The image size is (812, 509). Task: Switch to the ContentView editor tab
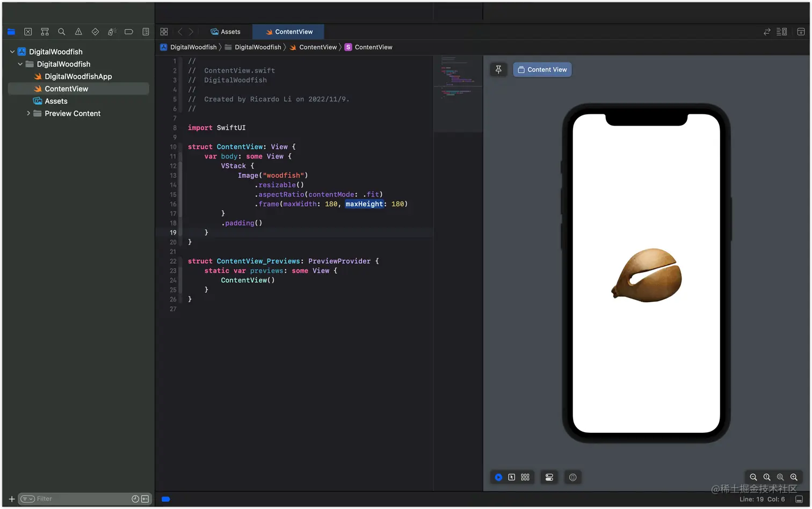coord(289,32)
